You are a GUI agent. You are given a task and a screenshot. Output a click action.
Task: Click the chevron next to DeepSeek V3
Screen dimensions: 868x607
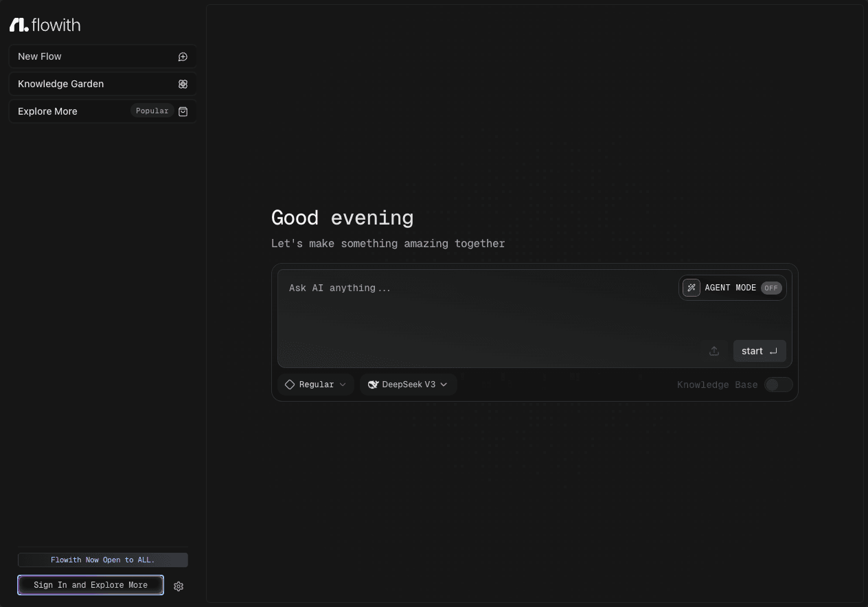444,385
